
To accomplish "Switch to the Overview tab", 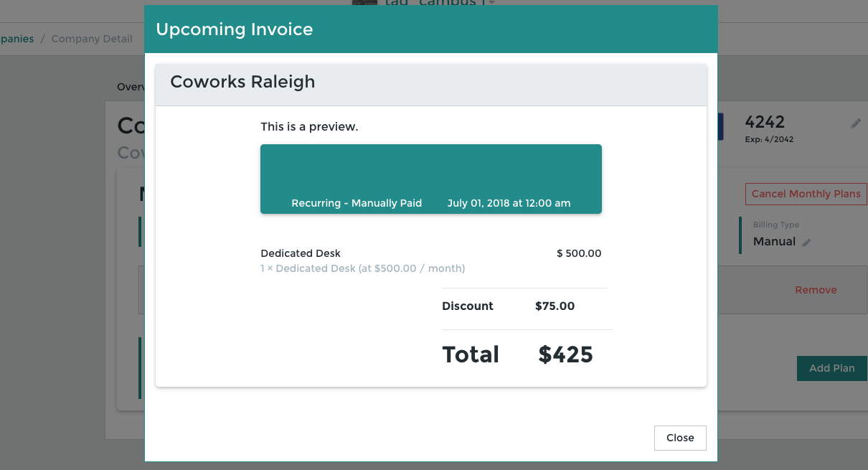I will [x=131, y=87].
